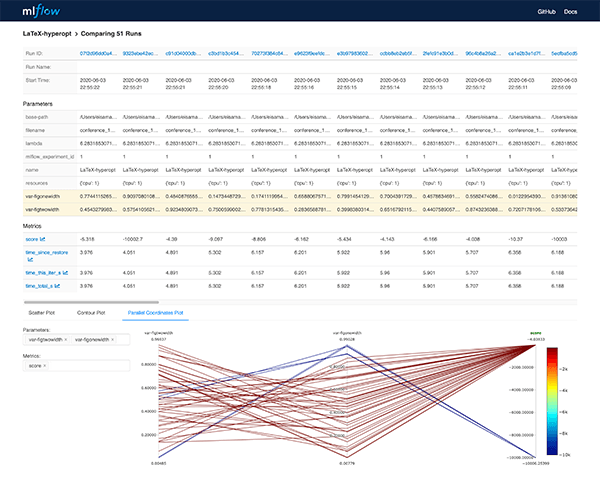The image size is (600, 487).
Task: Click the Metrics section heading
Action: click(x=32, y=226)
